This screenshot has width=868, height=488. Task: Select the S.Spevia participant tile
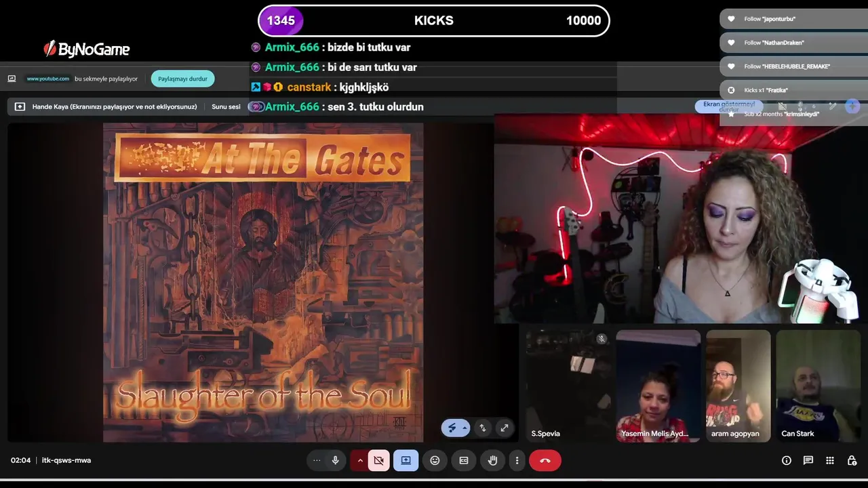click(x=569, y=386)
